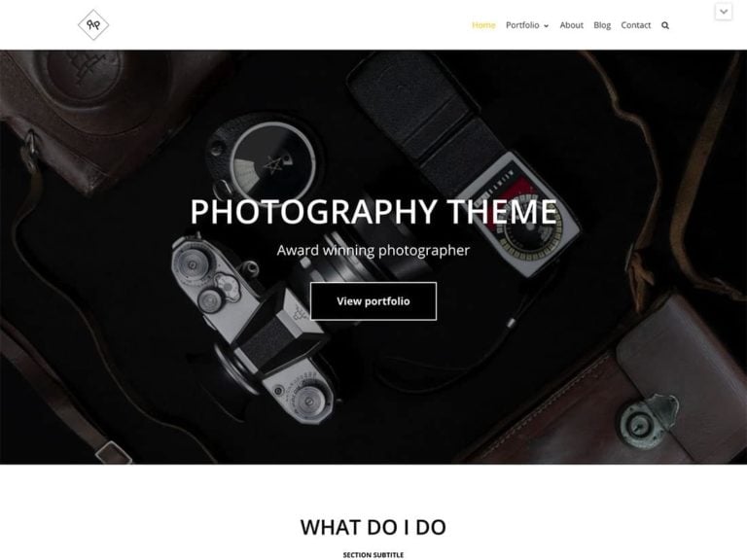Navigate to the About page
The width and height of the screenshot is (747, 560).
tap(571, 25)
